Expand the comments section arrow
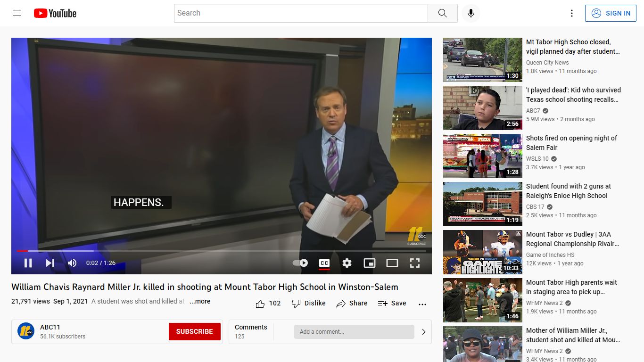644x362 pixels. click(x=423, y=332)
